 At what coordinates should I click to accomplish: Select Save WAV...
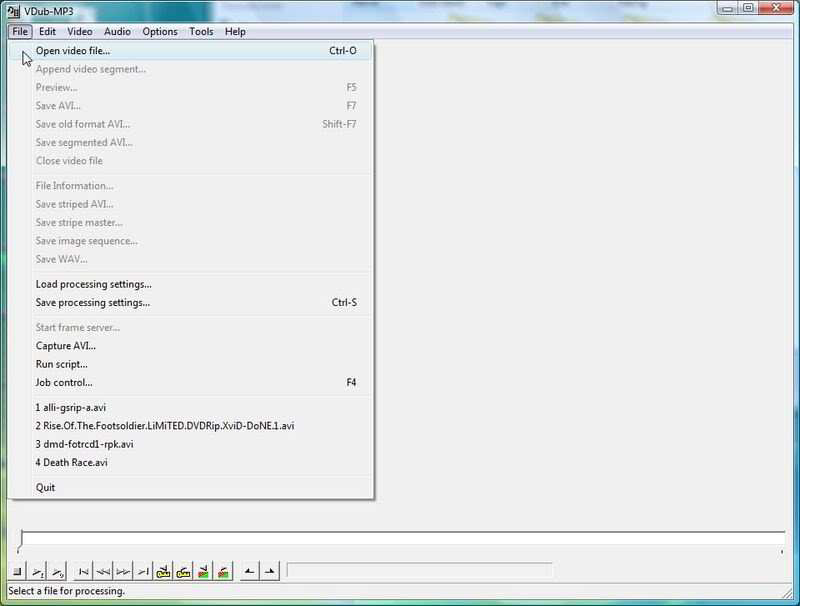coord(191,259)
